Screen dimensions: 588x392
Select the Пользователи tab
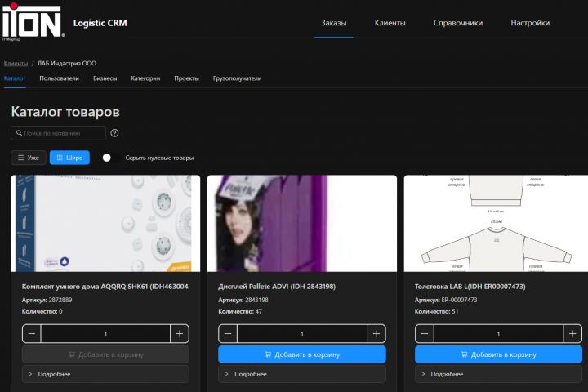[x=60, y=78]
